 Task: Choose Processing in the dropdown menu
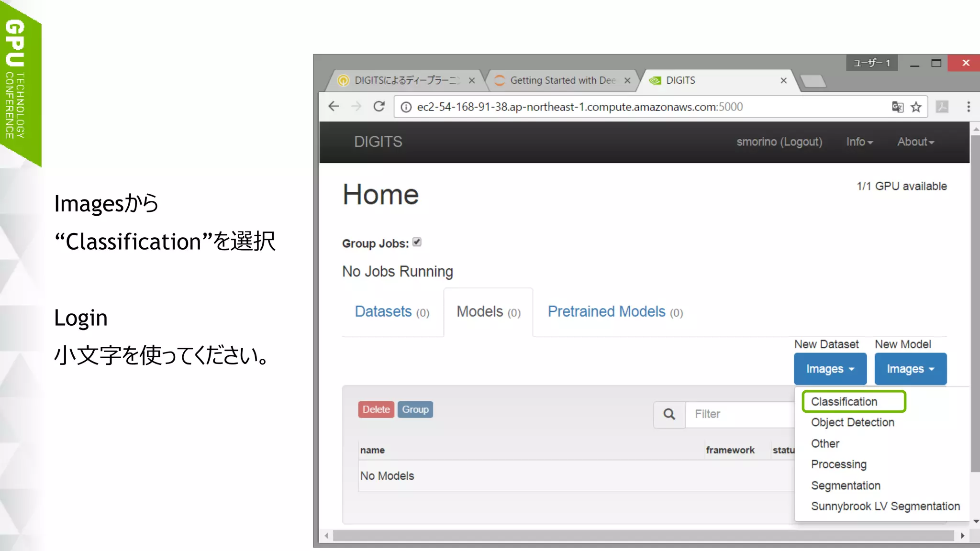pos(838,464)
